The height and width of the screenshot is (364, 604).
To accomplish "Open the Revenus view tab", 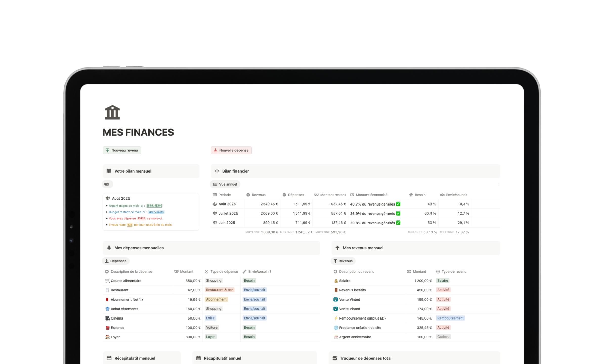I will coord(343,261).
